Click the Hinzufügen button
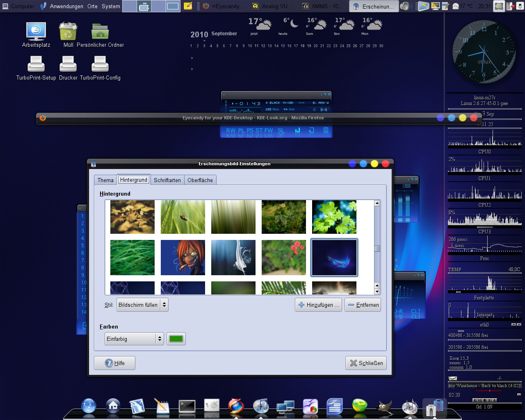525x420 pixels. click(319, 305)
